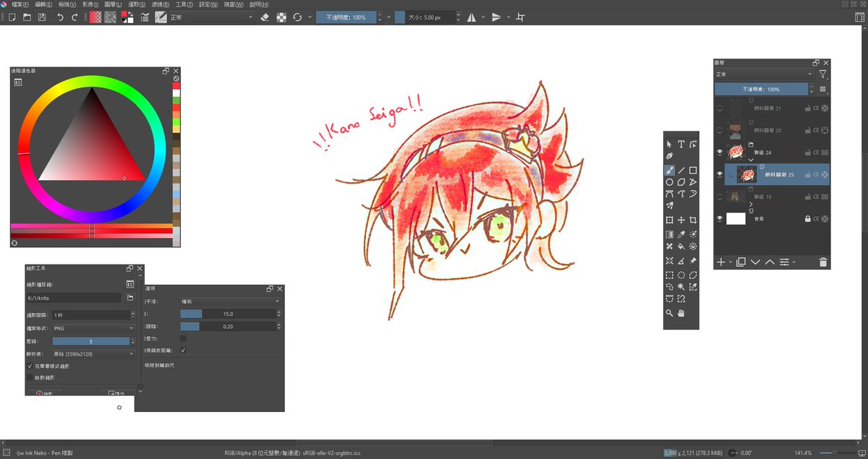Select the Color Sampler eyedropper tool

coord(681,234)
